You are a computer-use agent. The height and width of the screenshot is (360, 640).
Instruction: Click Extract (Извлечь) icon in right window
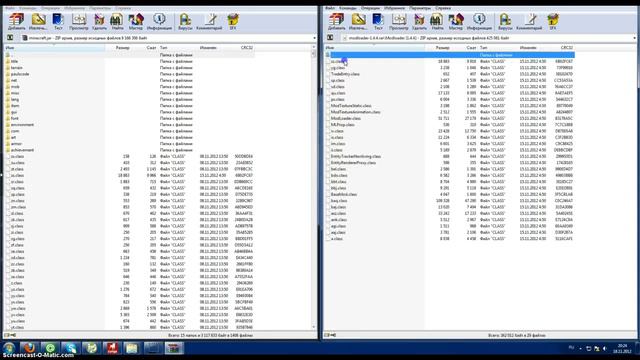358,21
